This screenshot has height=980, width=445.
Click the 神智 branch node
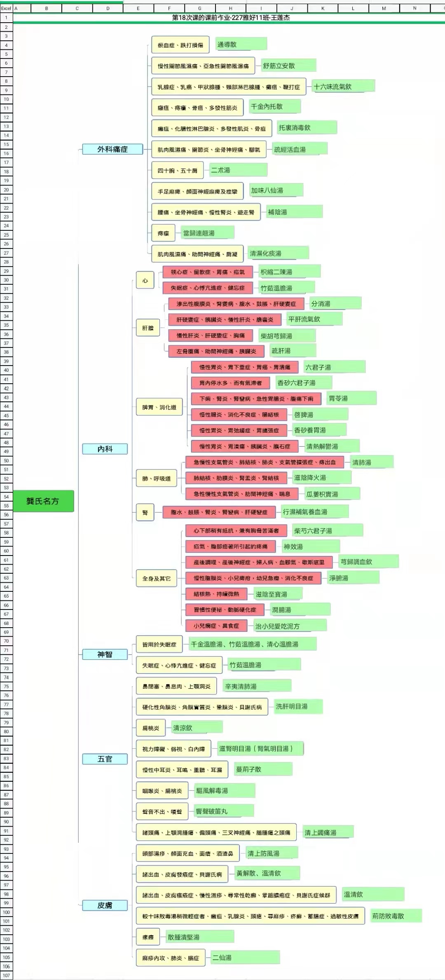105,654
